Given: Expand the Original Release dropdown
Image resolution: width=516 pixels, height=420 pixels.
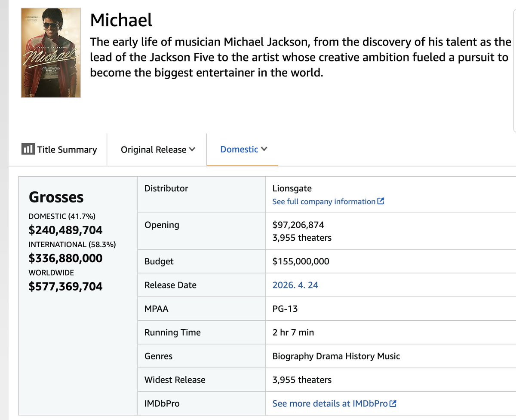Looking at the screenshot, I should 158,150.
